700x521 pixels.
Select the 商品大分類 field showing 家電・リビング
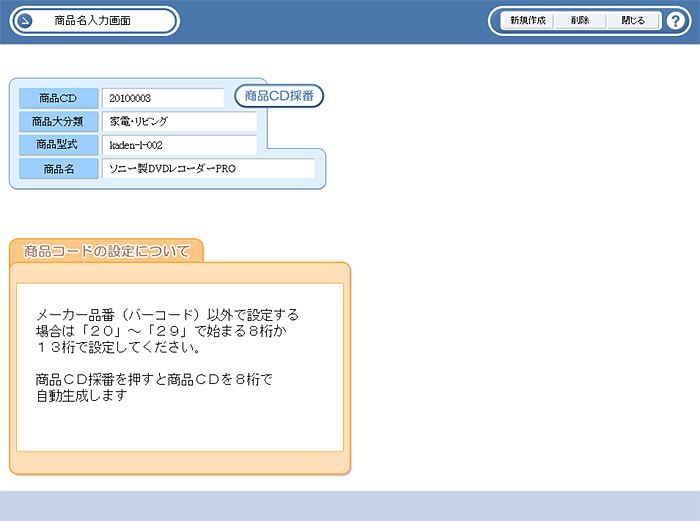pos(178,122)
